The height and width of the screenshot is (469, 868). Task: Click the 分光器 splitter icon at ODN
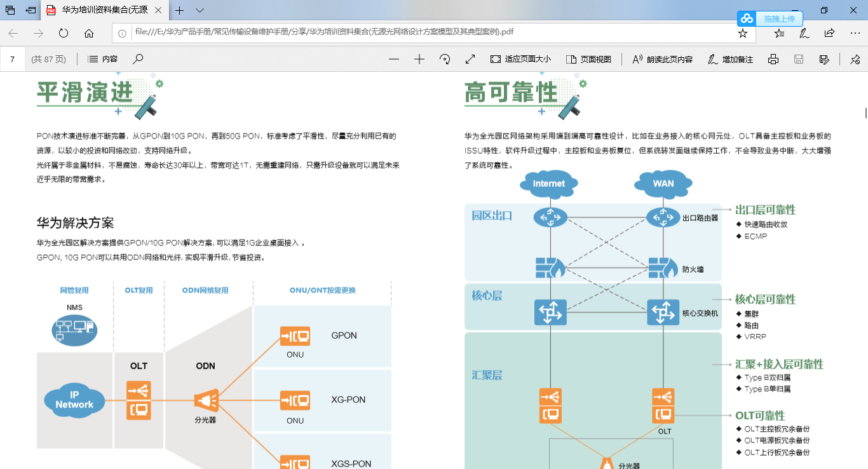click(x=206, y=401)
